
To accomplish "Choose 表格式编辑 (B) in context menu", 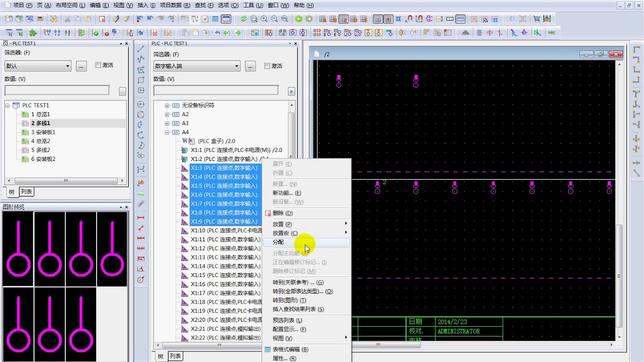I will 306,349.
